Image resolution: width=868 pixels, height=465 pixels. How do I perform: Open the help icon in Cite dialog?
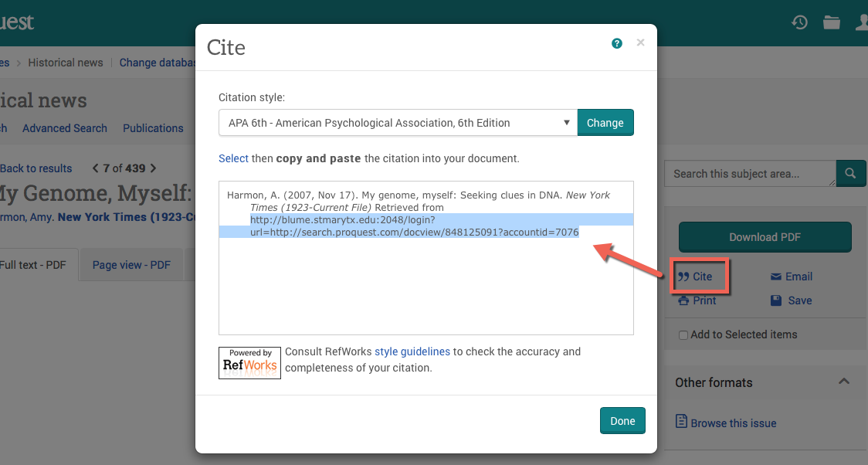click(617, 43)
